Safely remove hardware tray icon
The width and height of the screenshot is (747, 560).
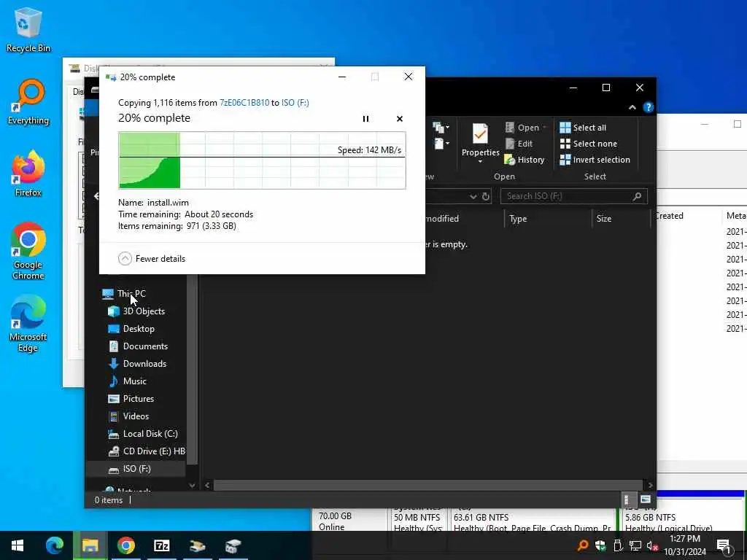click(x=618, y=545)
